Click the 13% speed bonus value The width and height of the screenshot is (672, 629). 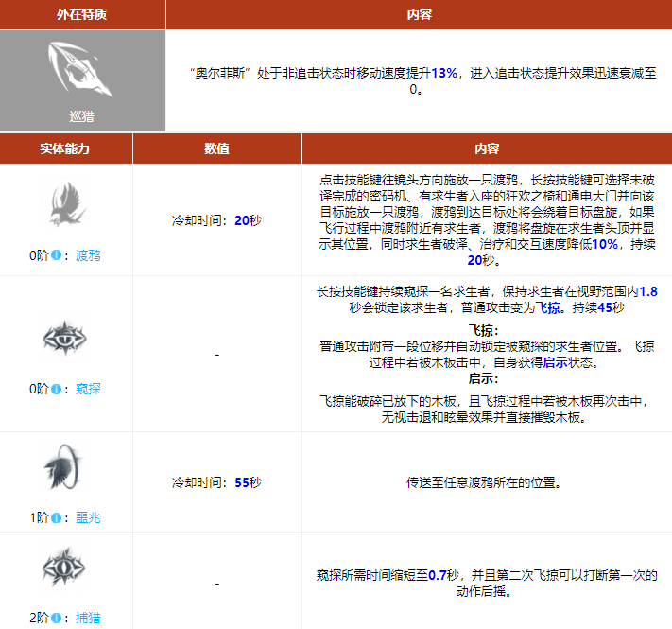point(444,74)
